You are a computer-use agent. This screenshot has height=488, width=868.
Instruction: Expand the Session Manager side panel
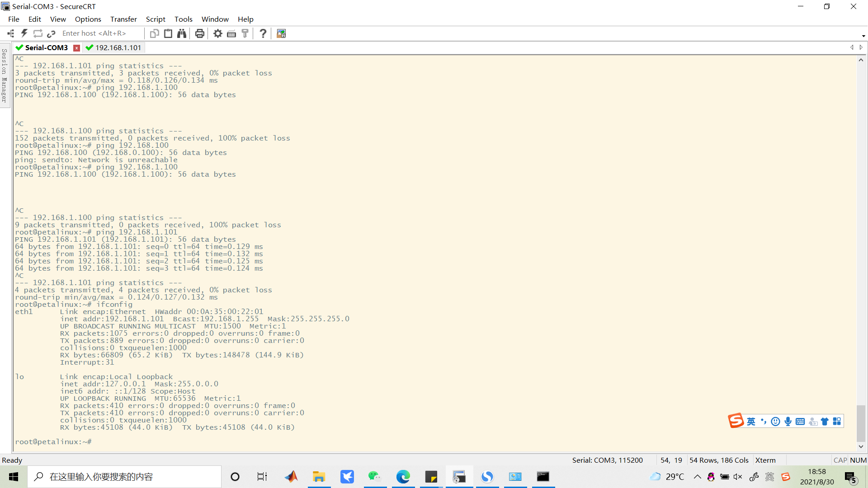pos(4,79)
